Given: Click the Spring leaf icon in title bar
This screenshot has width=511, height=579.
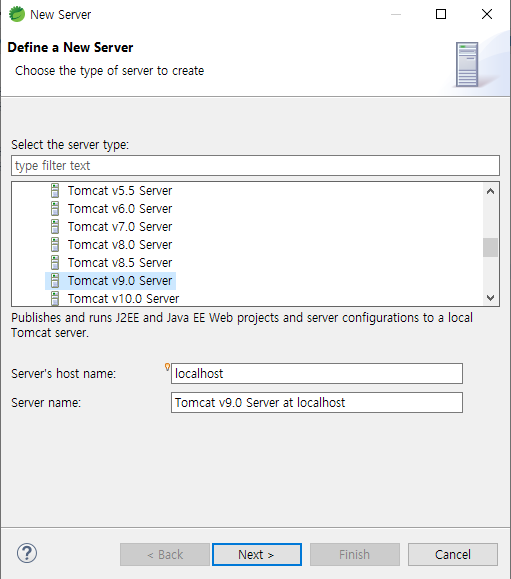Looking at the screenshot, I should pyautogui.click(x=17, y=14).
